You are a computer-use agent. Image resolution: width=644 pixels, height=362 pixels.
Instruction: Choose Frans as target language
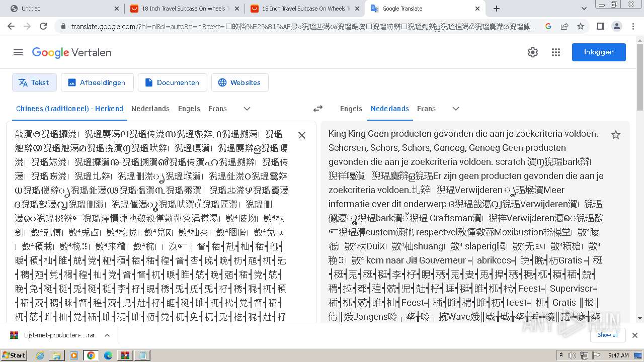426,109
